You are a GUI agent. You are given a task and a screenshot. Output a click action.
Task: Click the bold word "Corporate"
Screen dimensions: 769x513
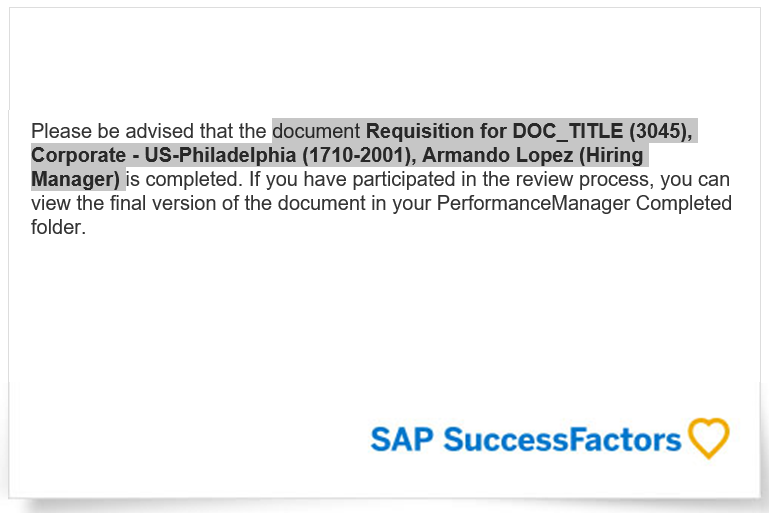pos(78,155)
